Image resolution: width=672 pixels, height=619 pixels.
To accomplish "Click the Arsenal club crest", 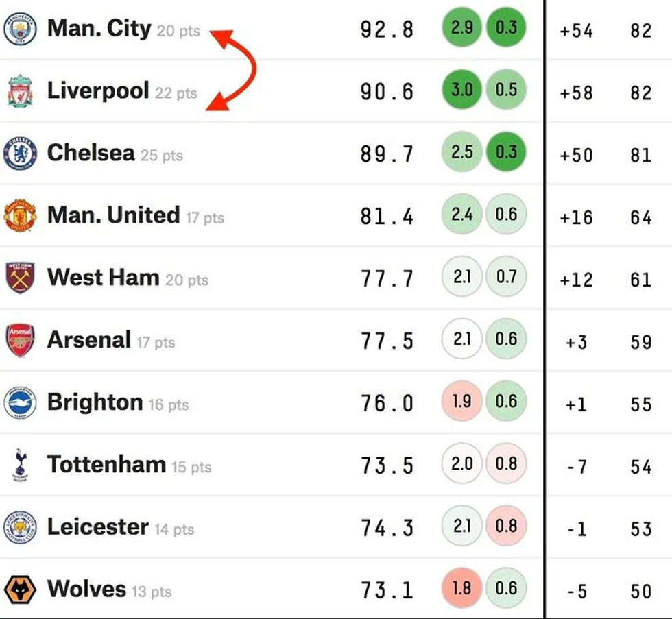I will point(20,341).
